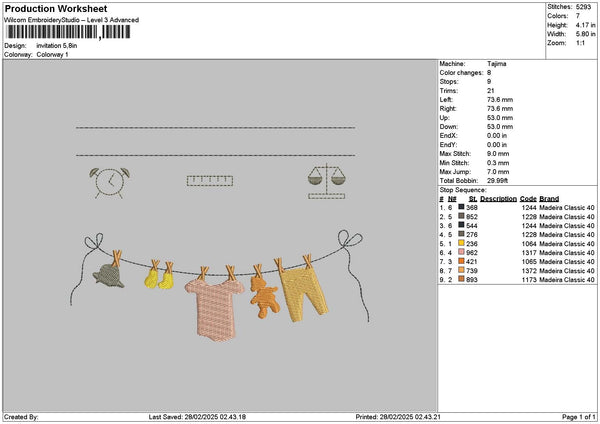Screen dimensions: 600x424
Task: Select the gray baby hat on clothesline
Action: (108, 276)
